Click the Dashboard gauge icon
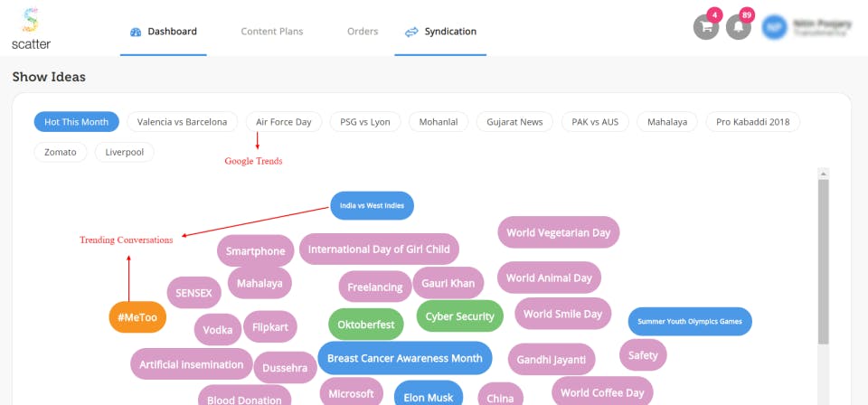The width and height of the screenshot is (868, 405). pyautogui.click(x=136, y=32)
